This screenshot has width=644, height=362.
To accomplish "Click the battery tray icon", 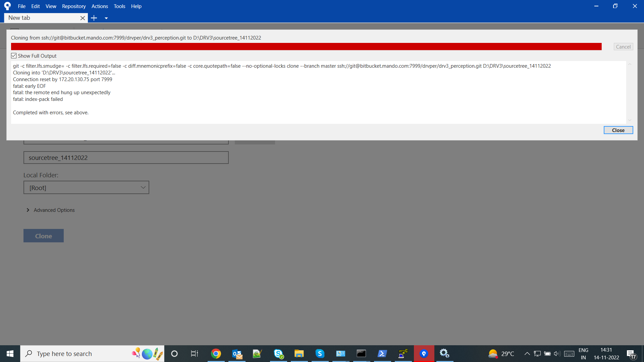I will (547, 354).
